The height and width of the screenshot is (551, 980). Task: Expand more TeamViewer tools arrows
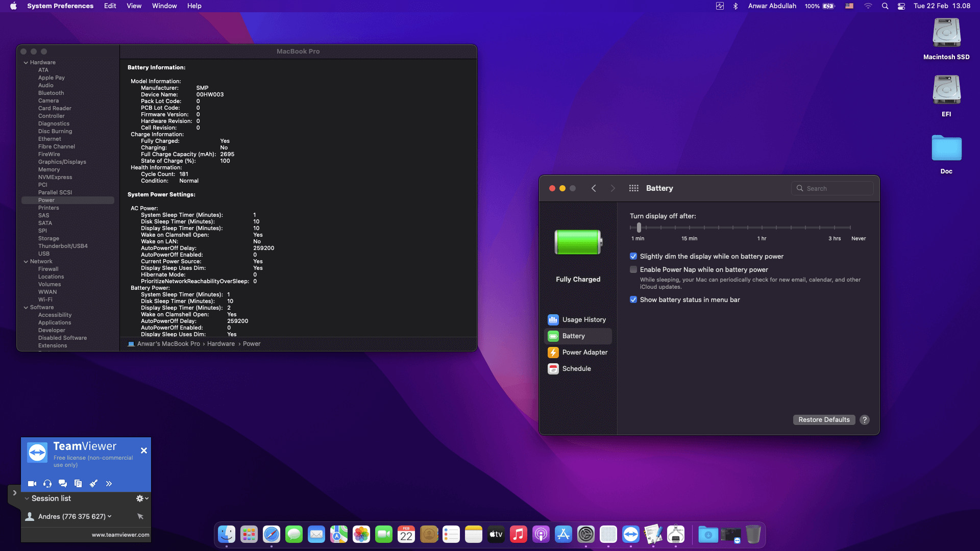[109, 484]
